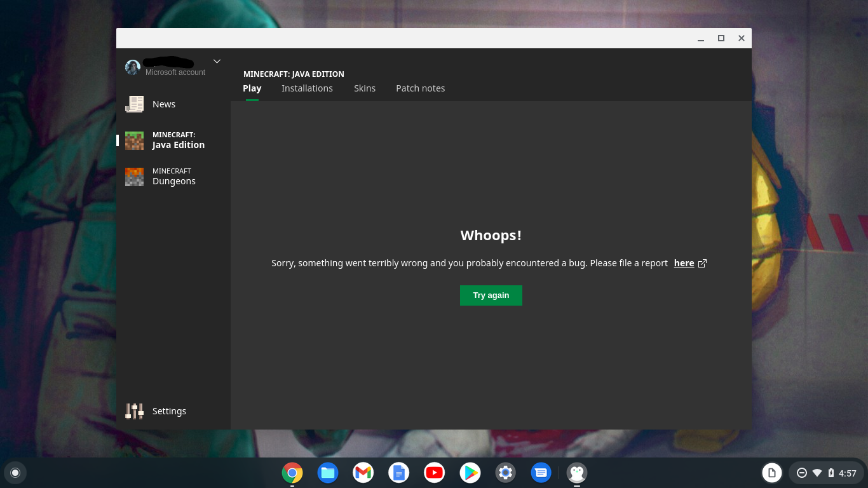
Task: Expand the Microsoft account dropdown chevron
Action: (217, 61)
